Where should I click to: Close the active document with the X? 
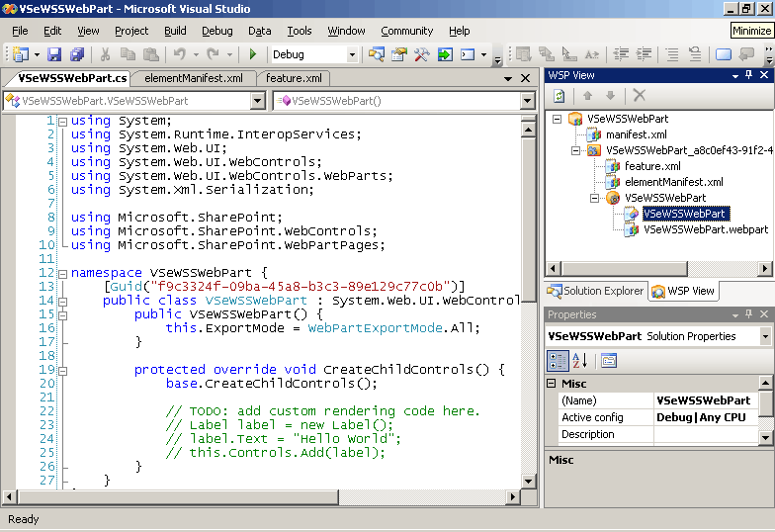click(526, 78)
